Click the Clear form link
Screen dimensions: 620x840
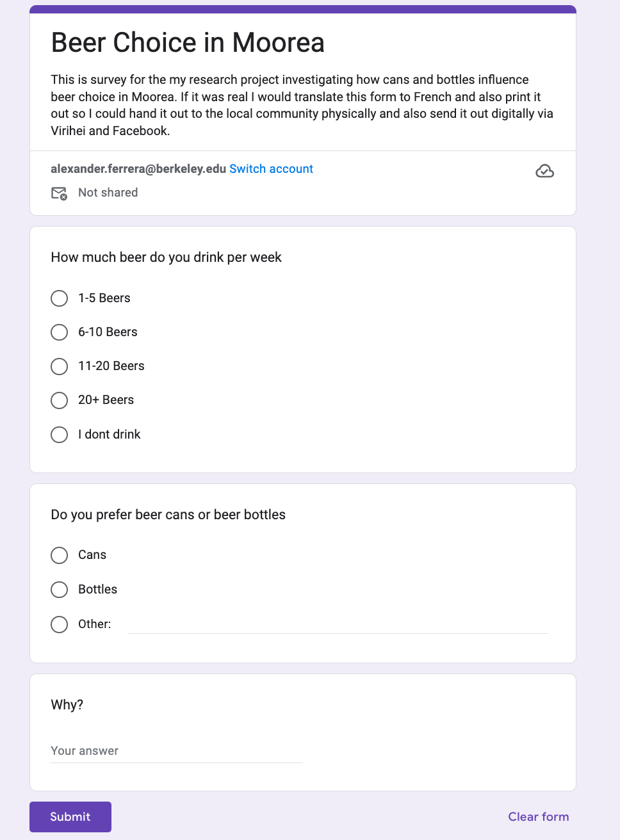pos(539,817)
